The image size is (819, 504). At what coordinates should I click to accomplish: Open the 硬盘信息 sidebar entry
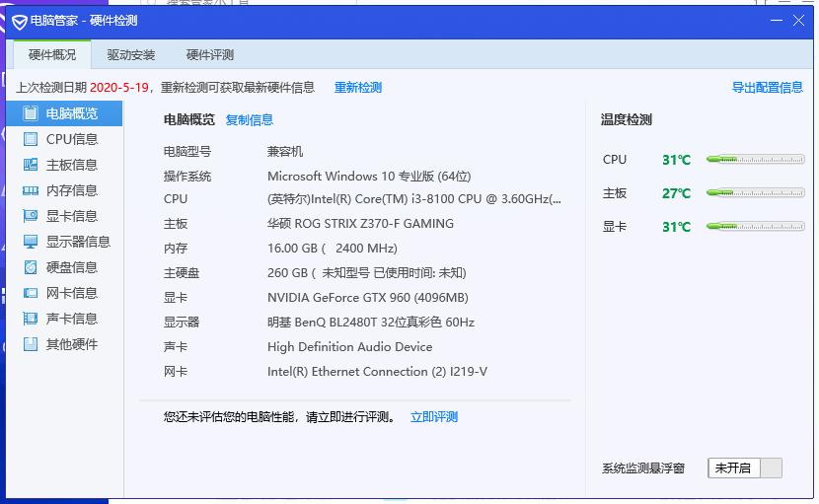point(64,267)
